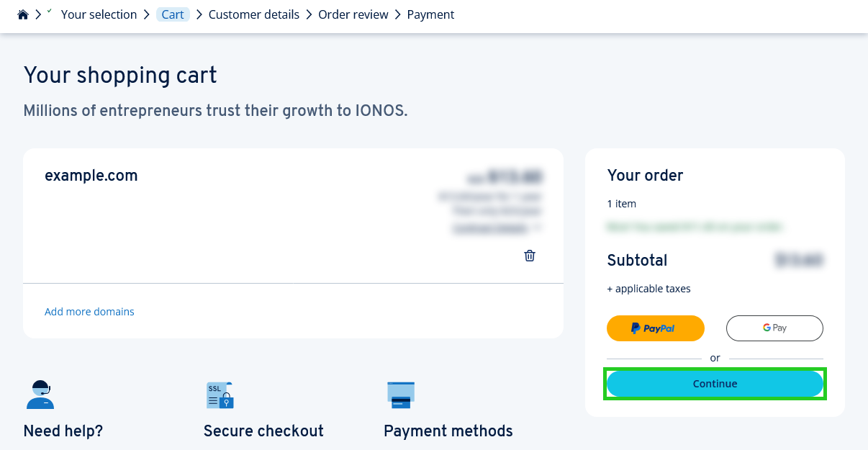
Task: Jump to the Customer details step
Action: (x=254, y=14)
